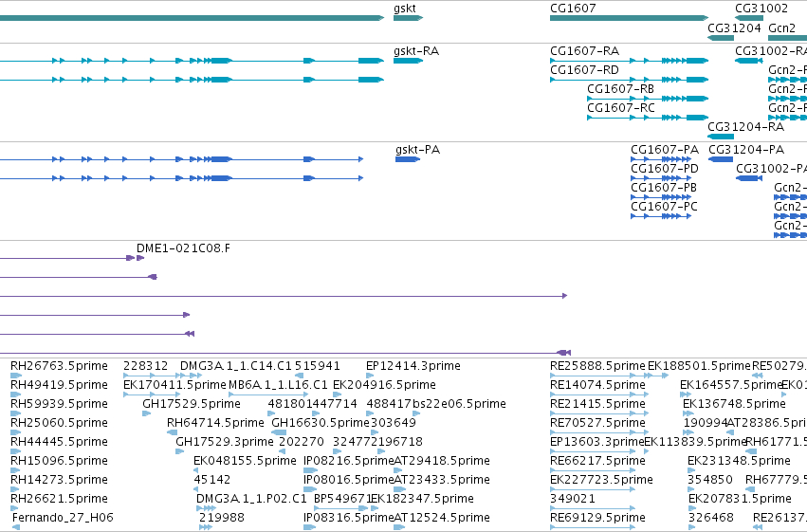Click the CG1607-PA label
The height and width of the screenshot is (532, 807).
click(x=665, y=150)
